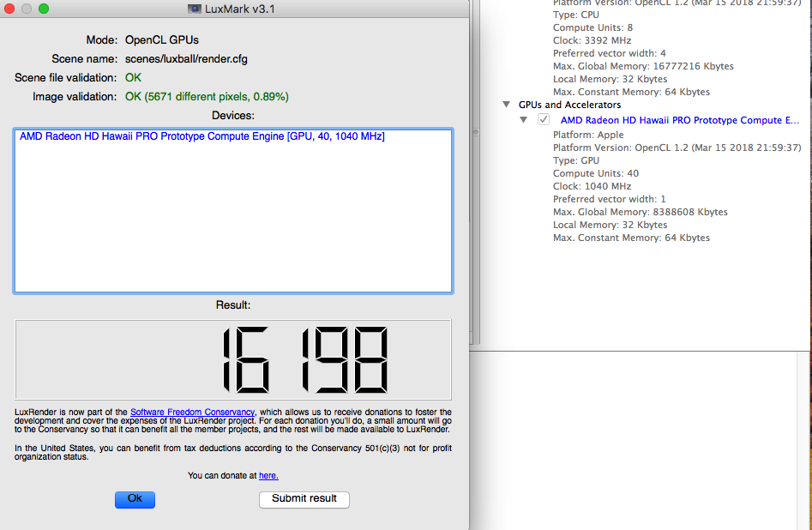
Task: Click the 16198 result display
Action: 233,359
